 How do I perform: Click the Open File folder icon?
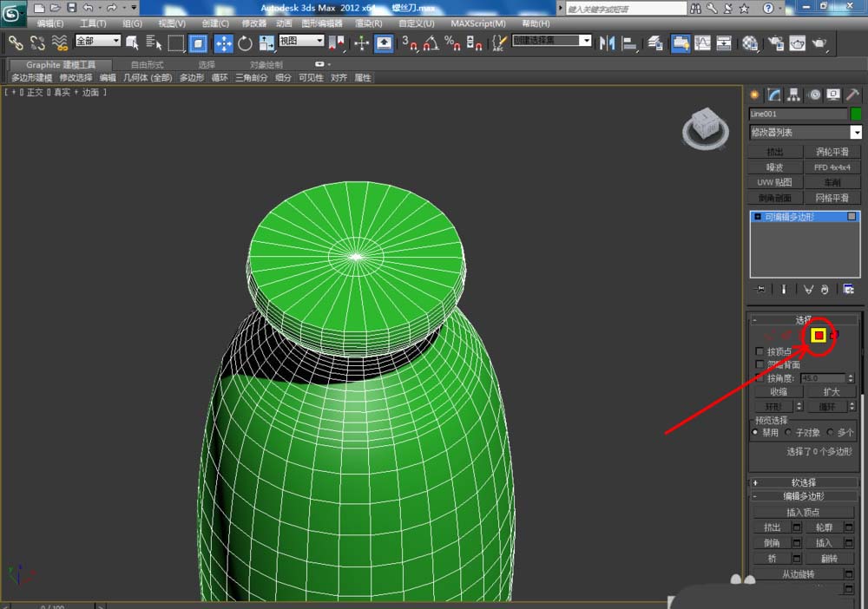click(55, 8)
